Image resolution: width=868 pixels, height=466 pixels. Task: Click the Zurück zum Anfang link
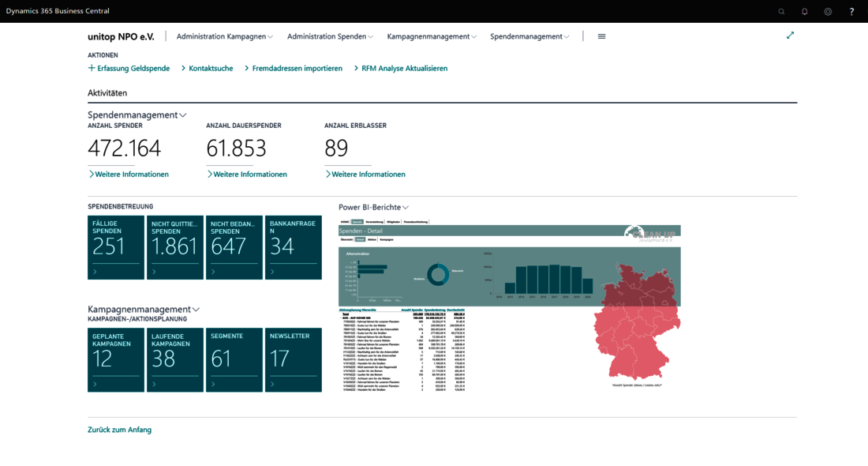(x=120, y=430)
